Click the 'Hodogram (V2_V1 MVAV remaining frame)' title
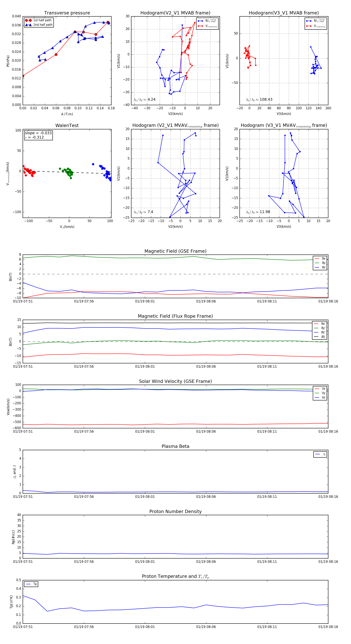Image resolution: width=351 pixels, height=644 pixels. click(175, 125)
